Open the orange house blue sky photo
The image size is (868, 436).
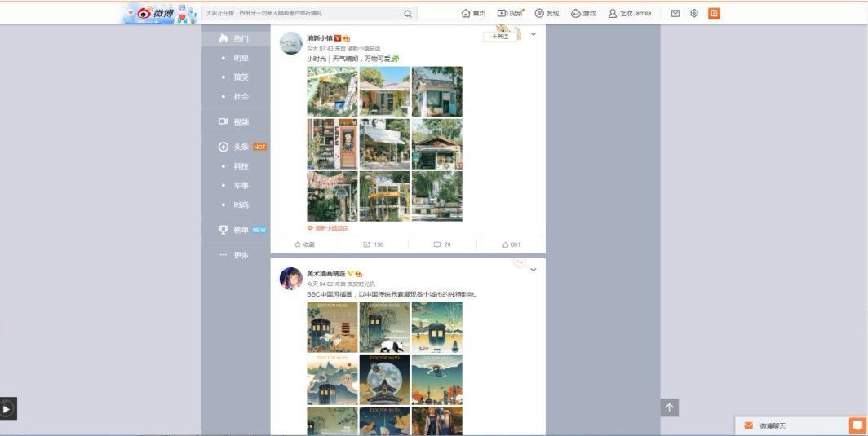click(385, 92)
